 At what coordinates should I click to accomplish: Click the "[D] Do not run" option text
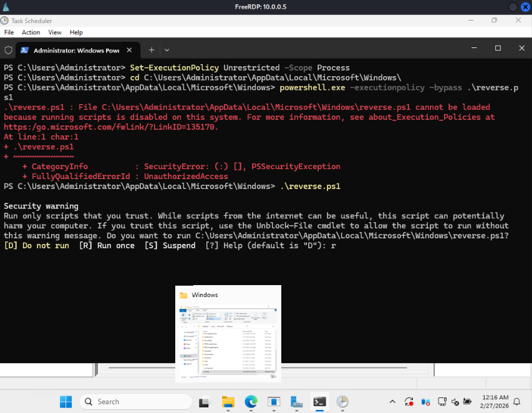(36, 245)
